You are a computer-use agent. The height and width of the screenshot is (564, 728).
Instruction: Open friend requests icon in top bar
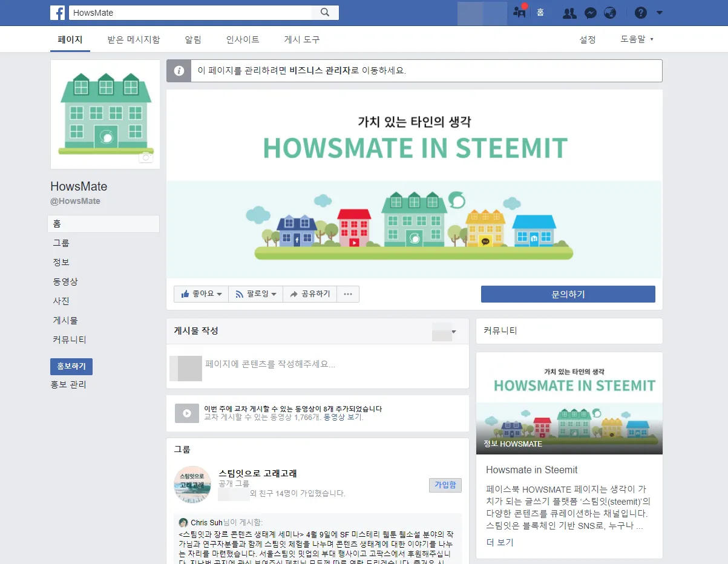pos(569,13)
